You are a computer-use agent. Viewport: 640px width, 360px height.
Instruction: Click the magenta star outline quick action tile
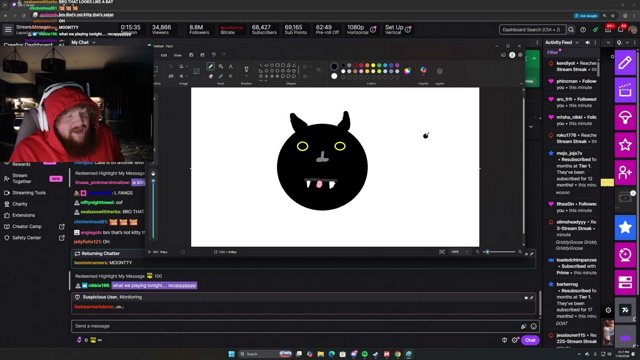pos(625,145)
